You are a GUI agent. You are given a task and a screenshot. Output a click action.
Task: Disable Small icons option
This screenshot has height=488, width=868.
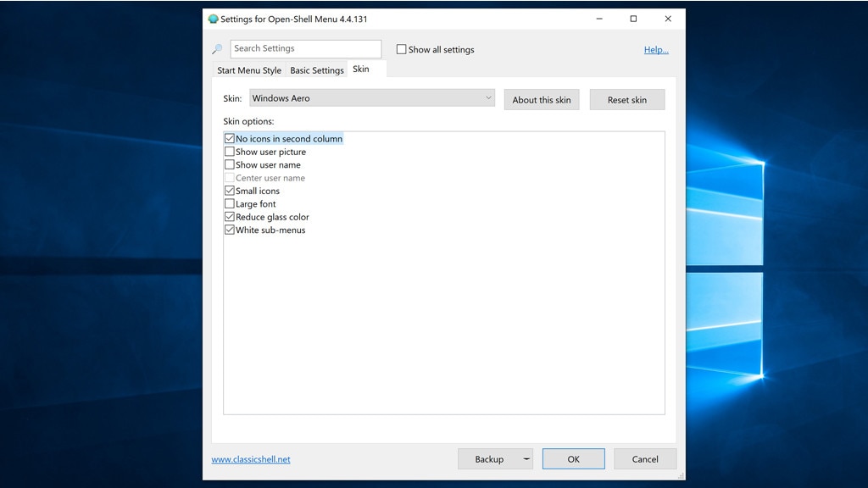click(x=229, y=191)
